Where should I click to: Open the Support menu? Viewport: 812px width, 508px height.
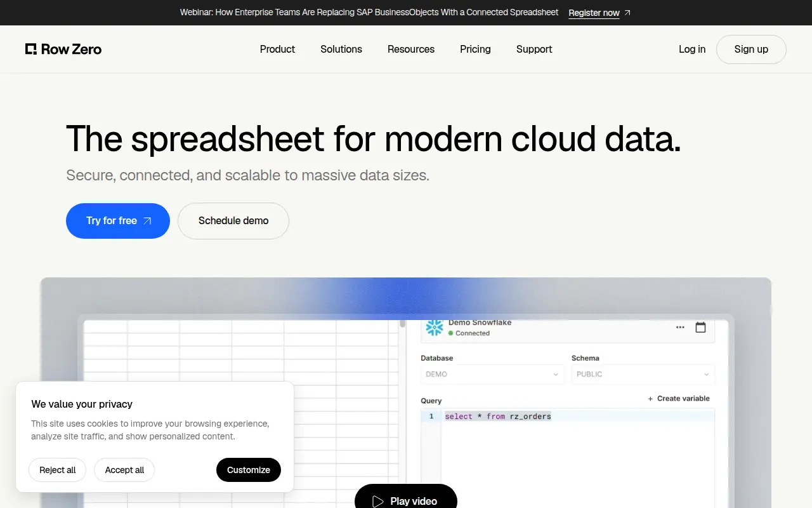(534, 49)
